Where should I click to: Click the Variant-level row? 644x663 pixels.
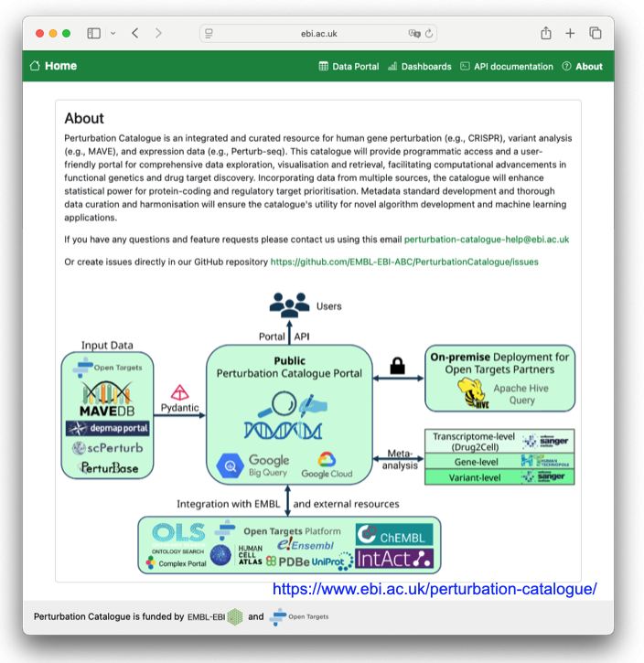[499, 477]
